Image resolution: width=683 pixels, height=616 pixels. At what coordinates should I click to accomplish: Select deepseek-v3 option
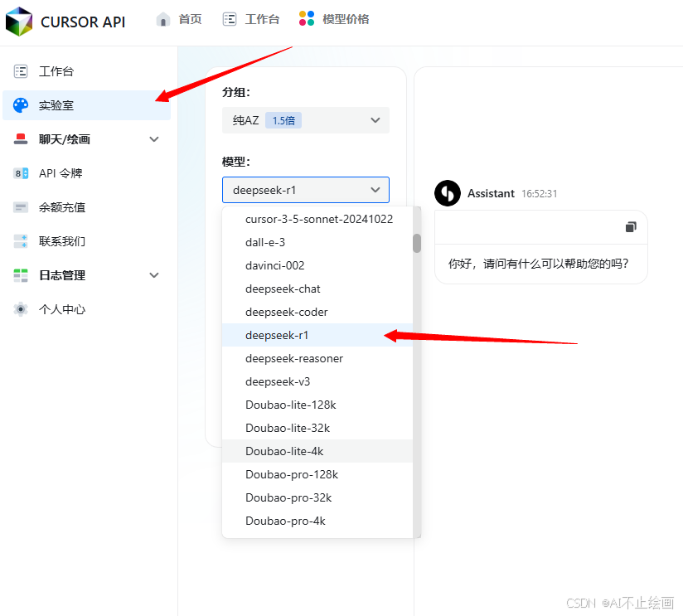(317, 381)
